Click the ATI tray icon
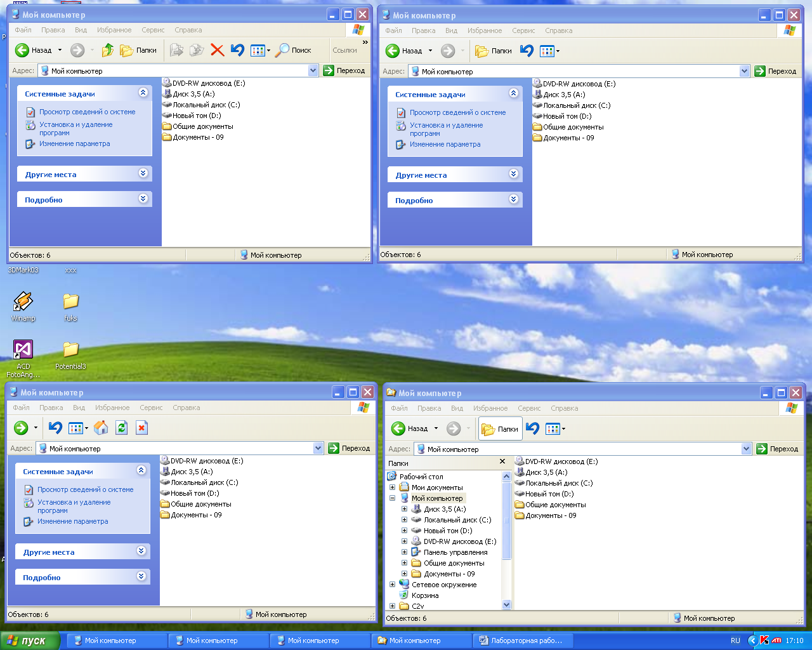 coord(776,640)
